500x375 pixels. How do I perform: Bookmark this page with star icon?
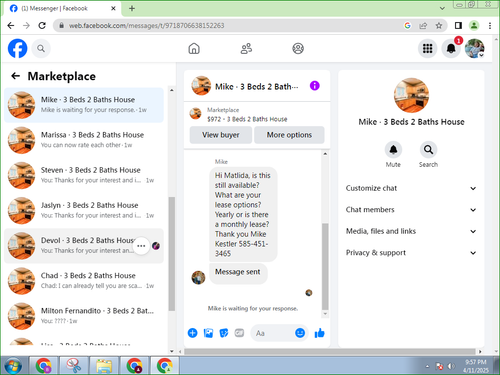click(x=439, y=25)
